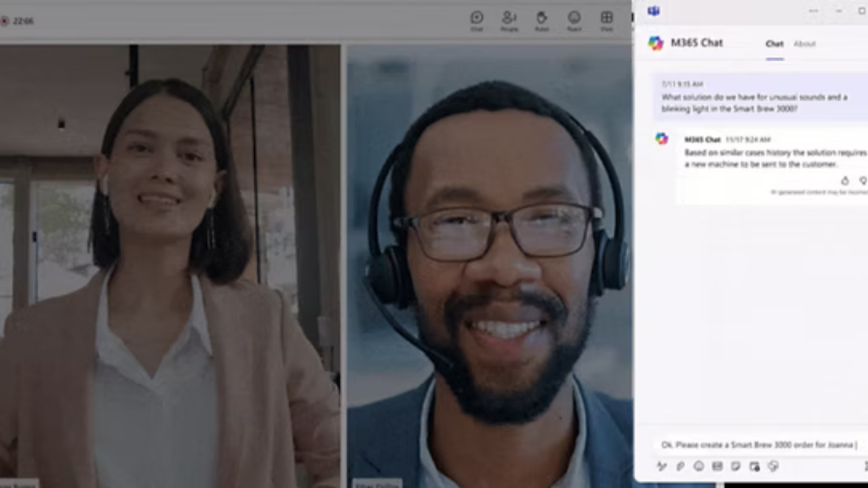
Task: Click the AI generated content disclaimer
Action: coord(819,192)
